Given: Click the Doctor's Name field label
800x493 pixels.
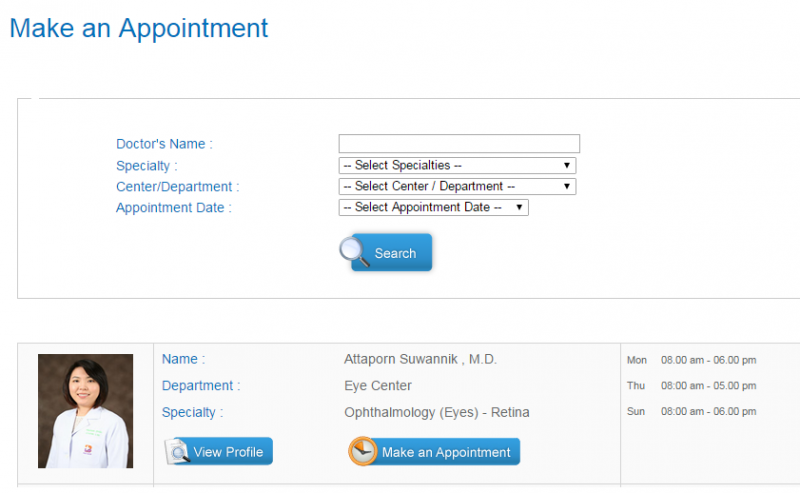Looking at the screenshot, I should [164, 144].
